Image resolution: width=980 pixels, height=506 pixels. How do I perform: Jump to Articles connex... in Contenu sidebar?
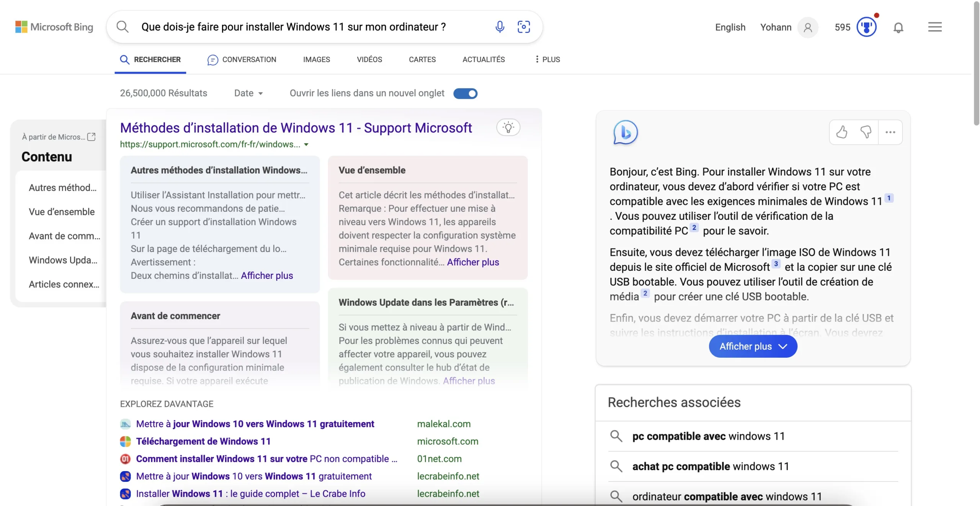pos(64,284)
